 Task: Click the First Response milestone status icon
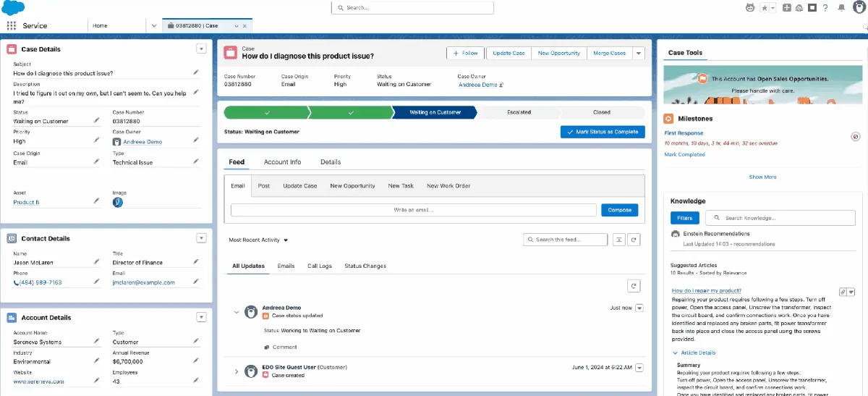855,136
